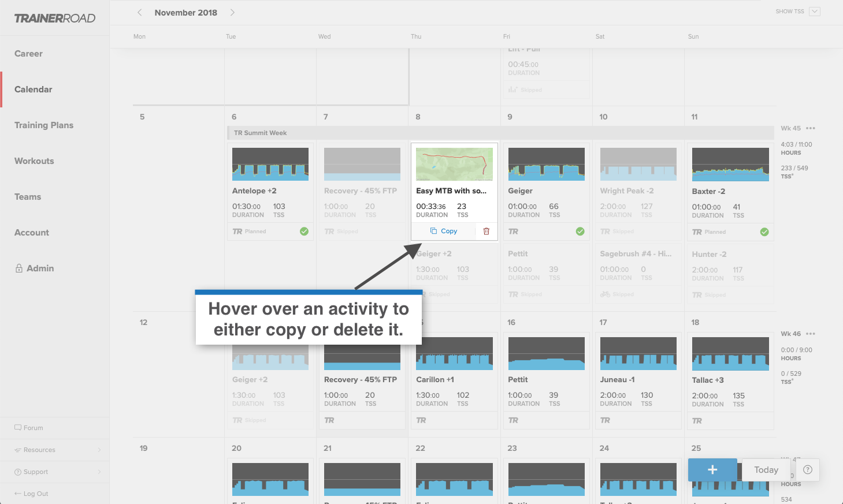Open Easy MTB ride map thumbnail
The height and width of the screenshot is (504, 843).
(454, 165)
